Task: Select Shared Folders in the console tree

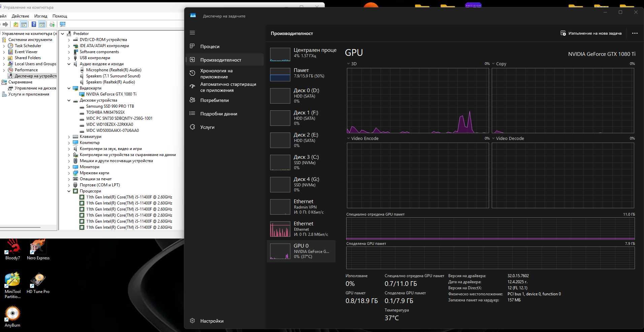Action: [28, 58]
